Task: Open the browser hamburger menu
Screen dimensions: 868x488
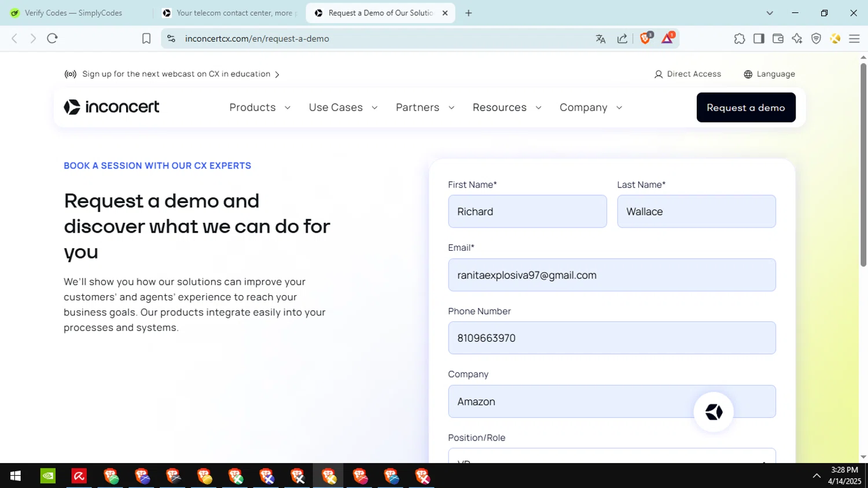Action: (x=854, y=39)
